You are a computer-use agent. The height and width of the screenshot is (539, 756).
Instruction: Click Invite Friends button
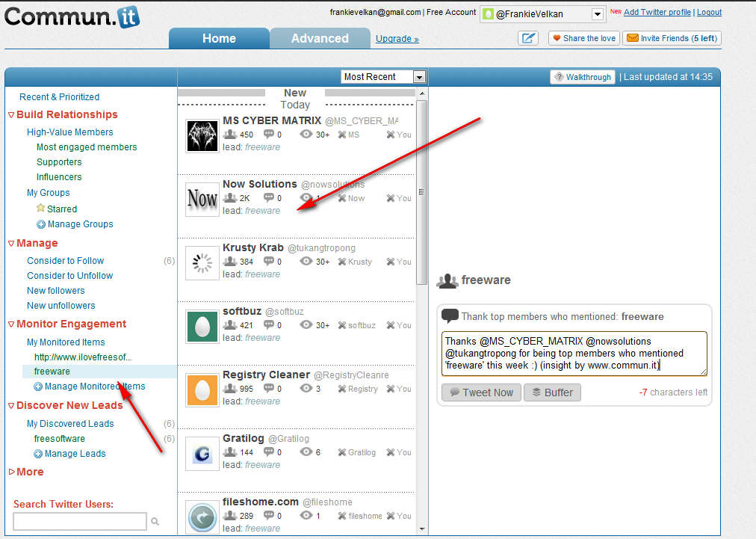[x=672, y=38]
